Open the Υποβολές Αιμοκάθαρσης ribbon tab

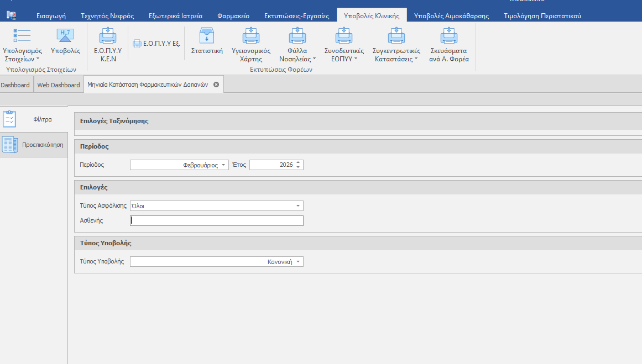[451, 16]
